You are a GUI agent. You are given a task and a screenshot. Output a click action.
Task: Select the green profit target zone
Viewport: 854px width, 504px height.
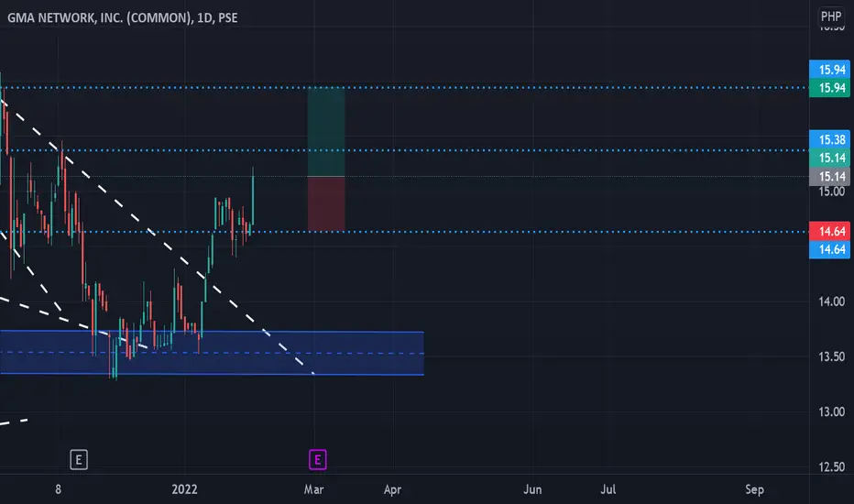click(326, 132)
